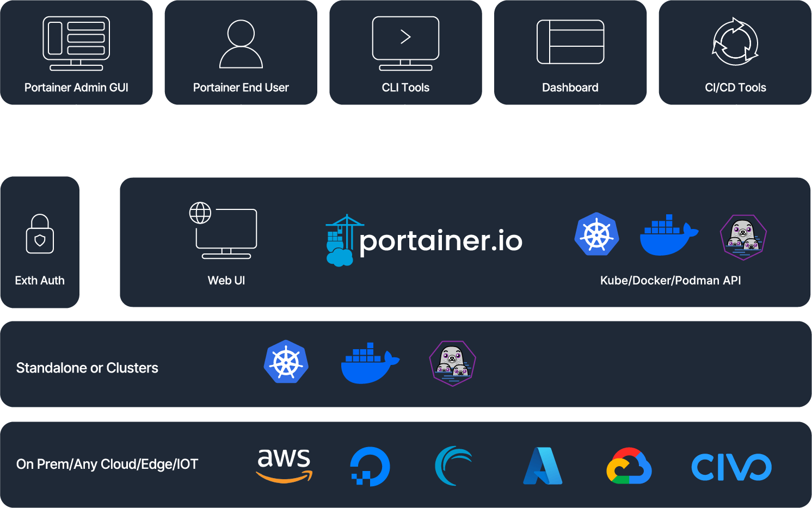This screenshot has width=812, height=508.
Task: Click the 'Portainer End User' label
Action: 241,88
